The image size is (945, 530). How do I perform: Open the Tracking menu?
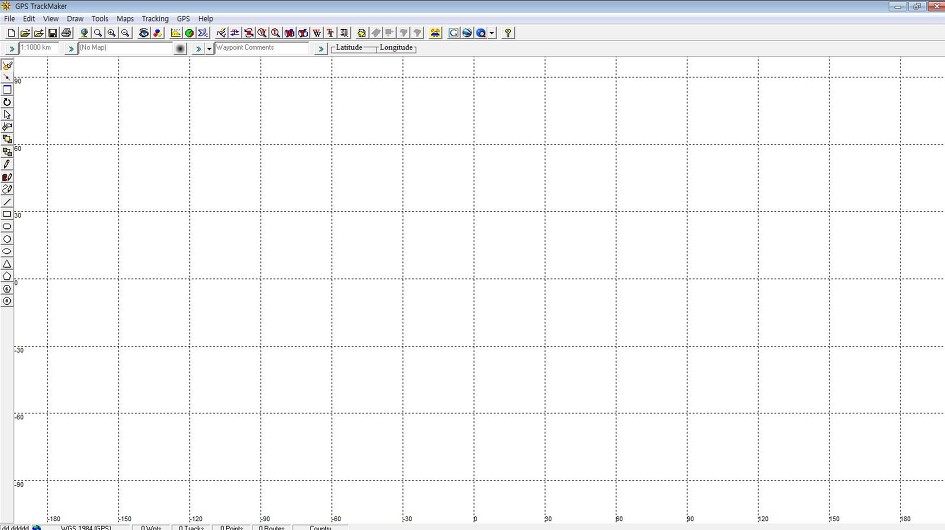(155, 19)
